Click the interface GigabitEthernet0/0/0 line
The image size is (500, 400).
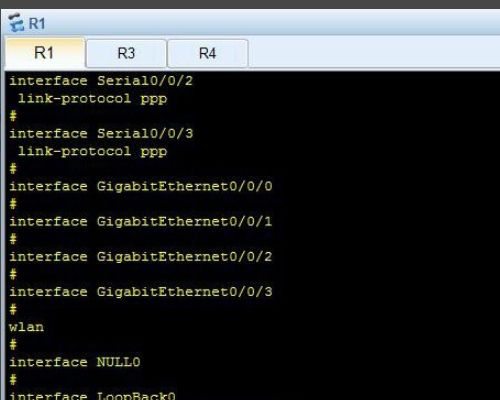[141, 186]
